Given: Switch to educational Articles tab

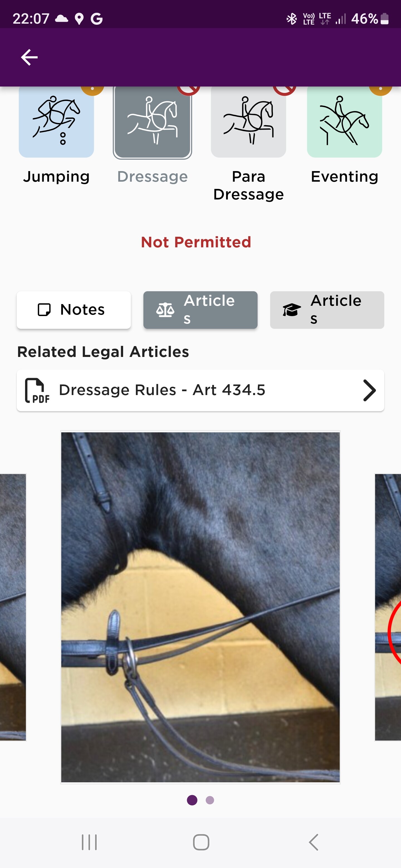Looking at the screenshot, I should [x=327, y=310].
